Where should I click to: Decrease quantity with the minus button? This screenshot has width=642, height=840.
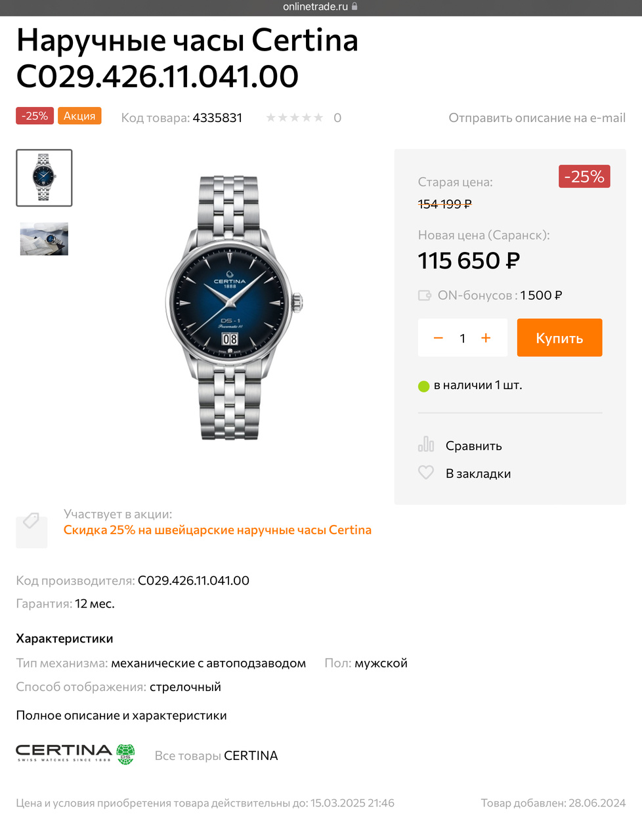[x=439, y=338]
